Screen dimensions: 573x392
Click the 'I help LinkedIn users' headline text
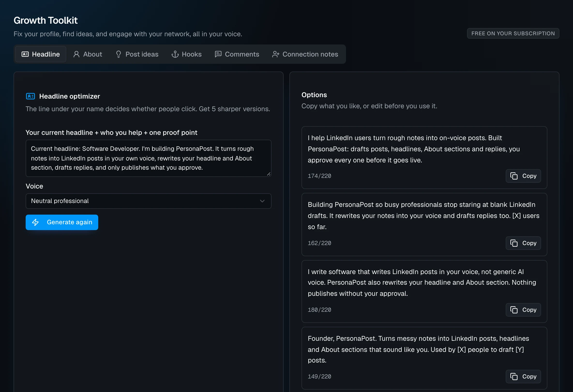click(x=414, y=149)
